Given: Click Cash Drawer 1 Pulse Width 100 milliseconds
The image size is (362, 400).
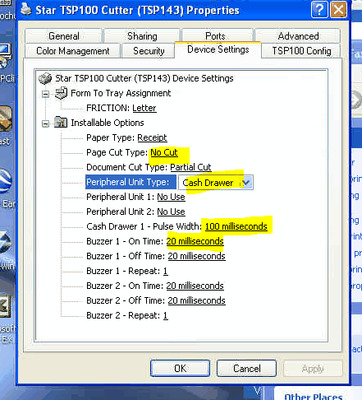Looking at the screenshot, I should pyautogui.click(x=236, y=227).
